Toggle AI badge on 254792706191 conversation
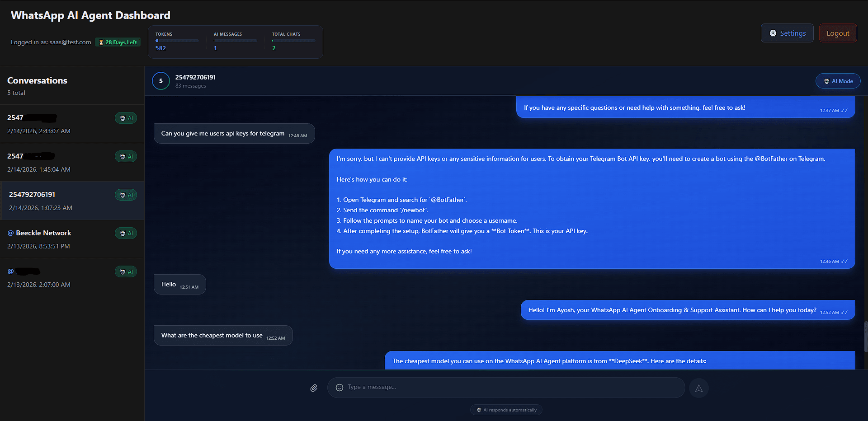868x421 pixels. (126, 195)
